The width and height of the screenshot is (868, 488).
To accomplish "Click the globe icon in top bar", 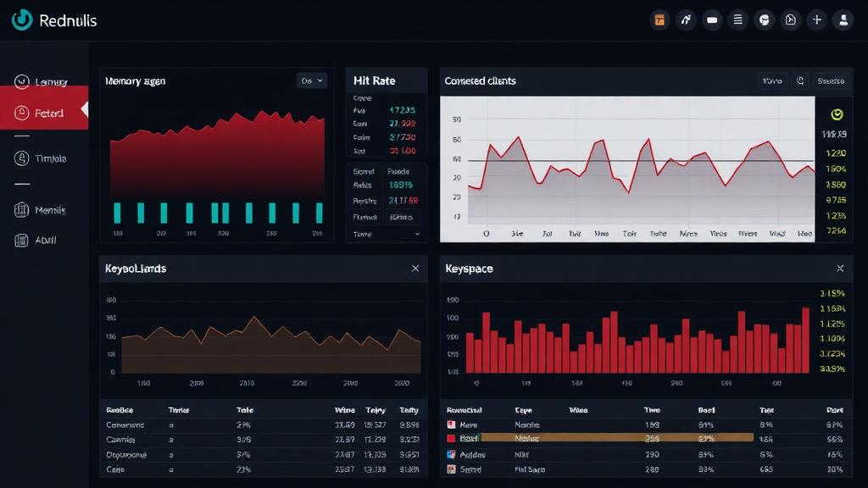I will pos(764,19).
